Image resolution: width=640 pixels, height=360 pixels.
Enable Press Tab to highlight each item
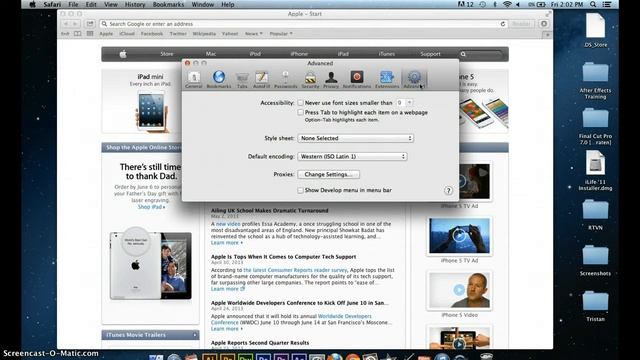click(x=300, y=112)
